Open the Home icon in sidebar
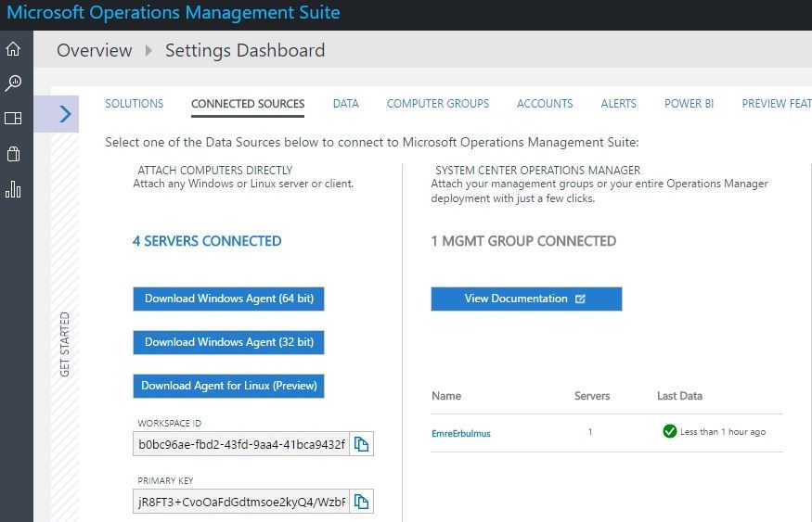The height and width of the screenshot is (522, 812). click(13, 48)
